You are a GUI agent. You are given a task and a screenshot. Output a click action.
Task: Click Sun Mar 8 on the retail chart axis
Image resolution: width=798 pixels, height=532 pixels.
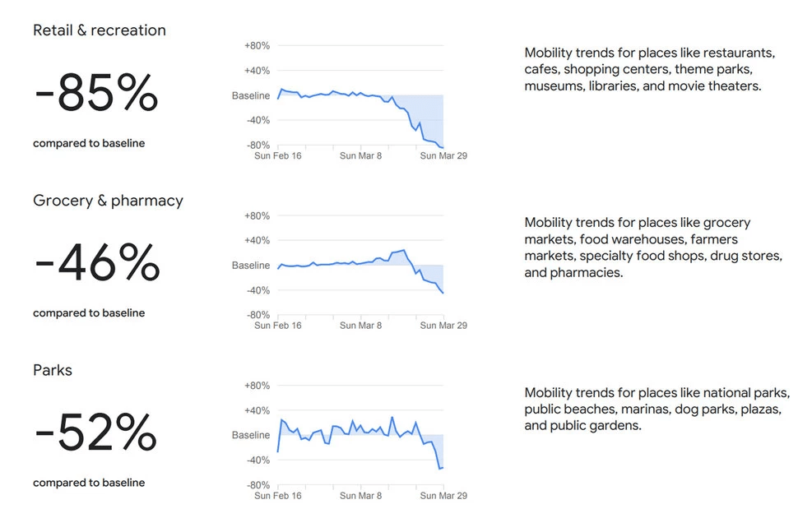pyautogui.click(x=360, y=155)
